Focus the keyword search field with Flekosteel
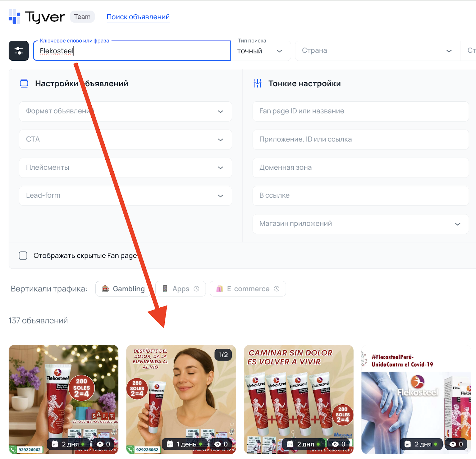476x459 pixels. coord(132,51)
